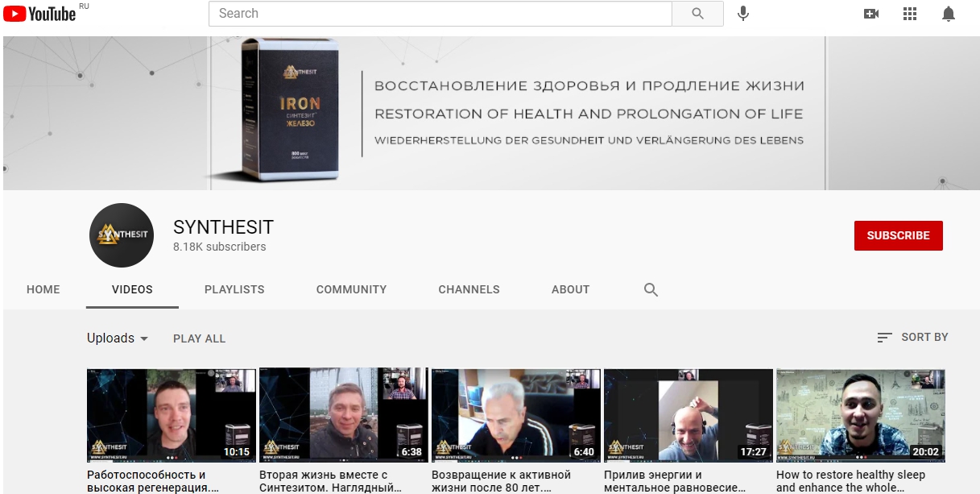Open video titled How to restore healthy sleep
Viewport: 980px width, 494px height.
(850, 481)
